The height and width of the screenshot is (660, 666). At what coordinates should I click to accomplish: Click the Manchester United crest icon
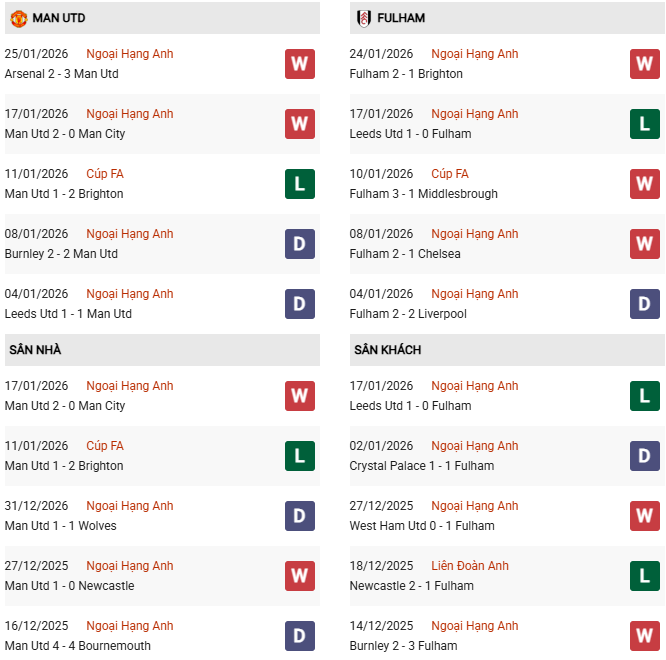tap(18, 18)
